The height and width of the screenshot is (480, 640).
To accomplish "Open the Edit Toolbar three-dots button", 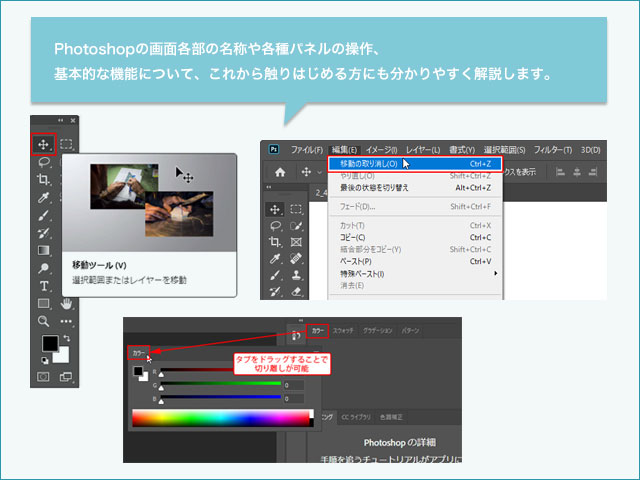I will pyautogui.click(x=66, y=321).
